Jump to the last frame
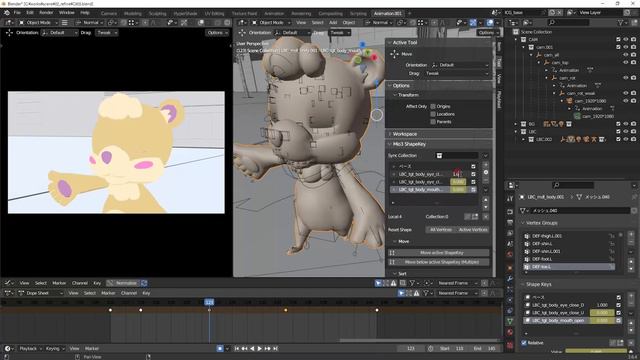The width and height of the screenshot is (640, 360). point(275,349)
